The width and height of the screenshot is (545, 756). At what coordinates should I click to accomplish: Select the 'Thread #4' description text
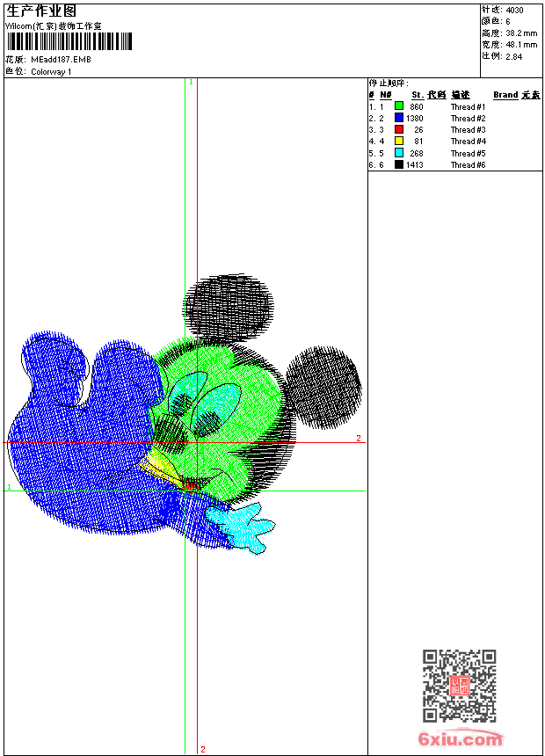pos(468,142)
